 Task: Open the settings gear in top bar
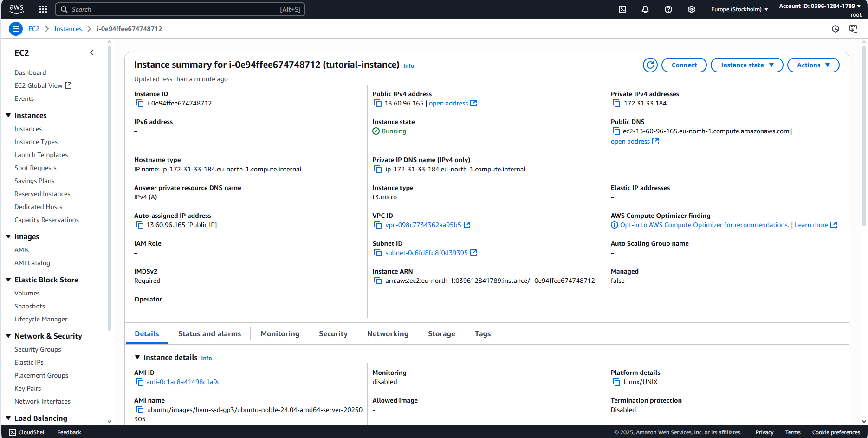pos(692,9)
